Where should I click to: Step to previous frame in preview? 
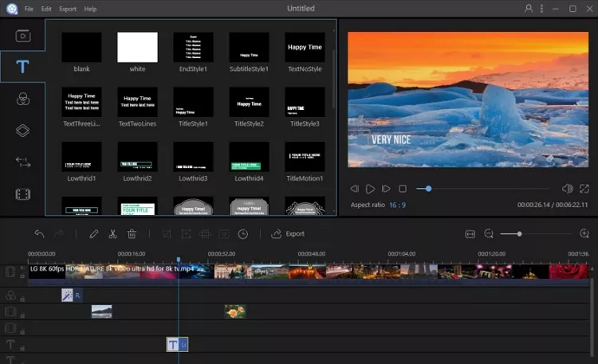tap(354, 189)
